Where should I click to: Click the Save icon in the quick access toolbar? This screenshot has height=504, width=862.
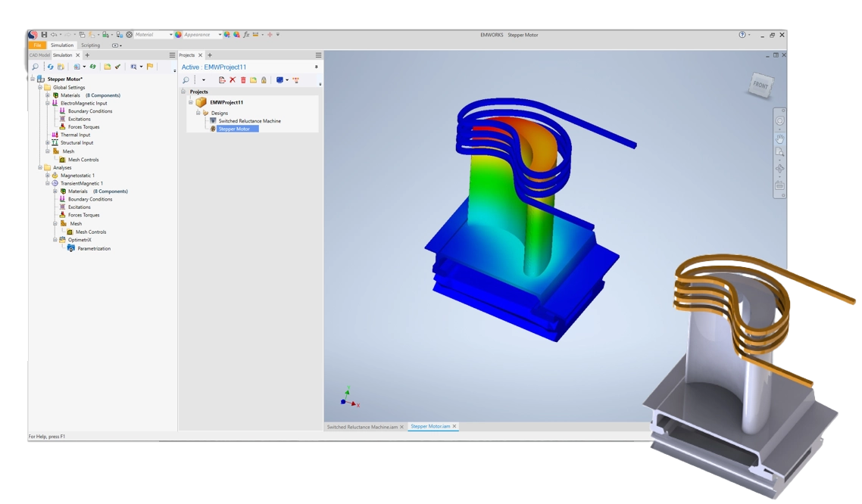pyautogui.click(x=44, y=35)
